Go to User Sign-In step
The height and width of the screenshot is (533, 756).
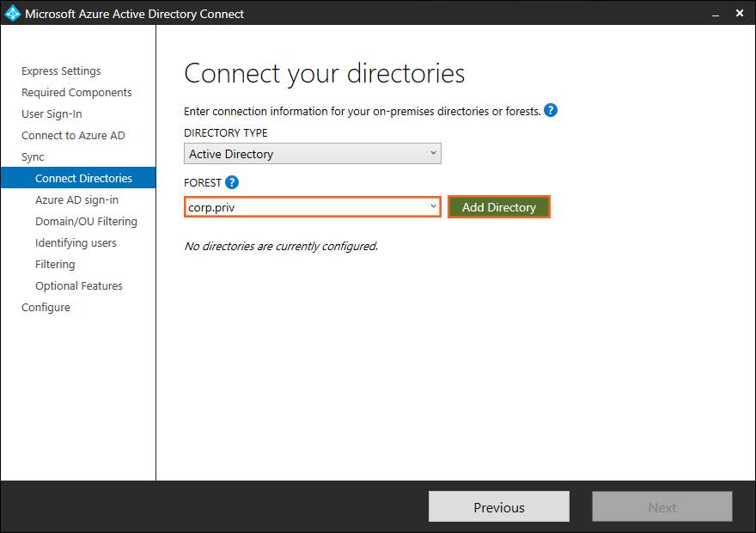coord(52,114)
